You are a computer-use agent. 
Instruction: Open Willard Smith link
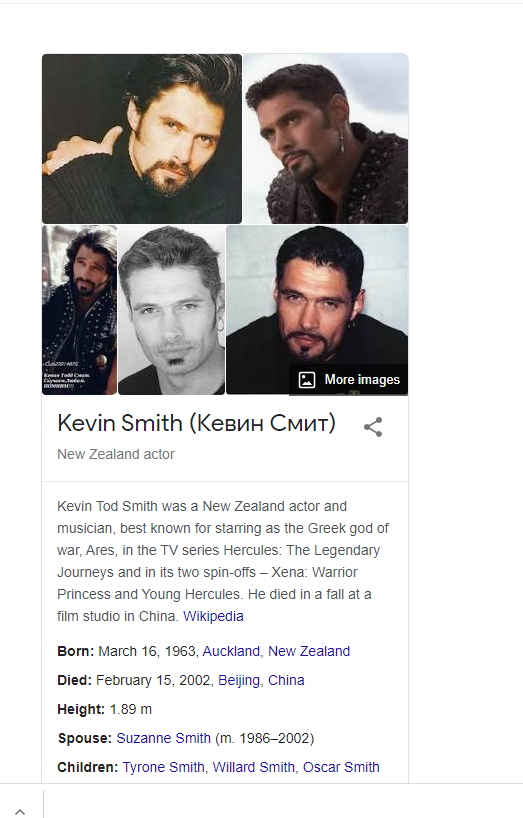253,767
